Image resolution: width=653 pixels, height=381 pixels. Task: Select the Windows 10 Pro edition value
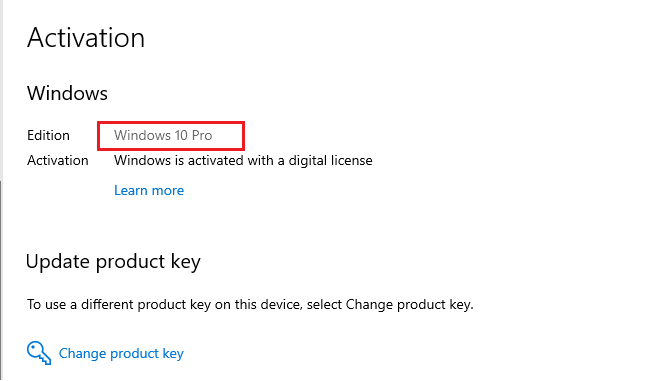(163, 135)
